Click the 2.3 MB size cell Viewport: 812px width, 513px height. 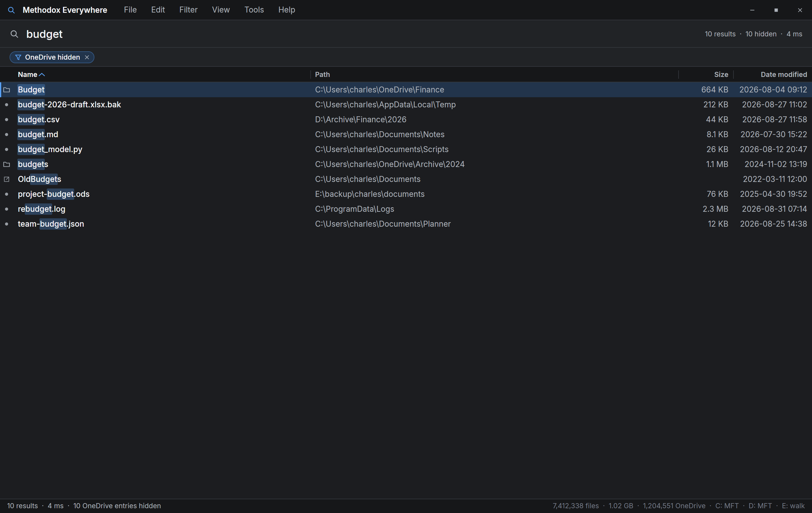coord(715,209)
